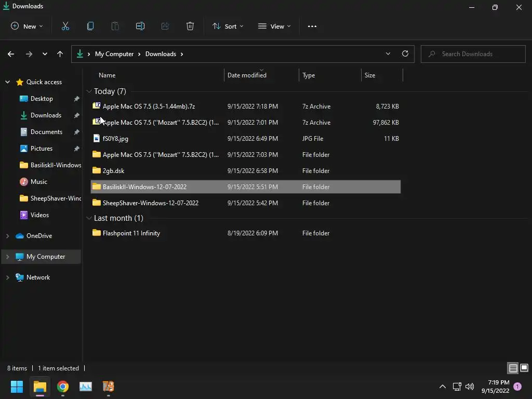Click the Copy icon in the toolbar

point(90,26)
